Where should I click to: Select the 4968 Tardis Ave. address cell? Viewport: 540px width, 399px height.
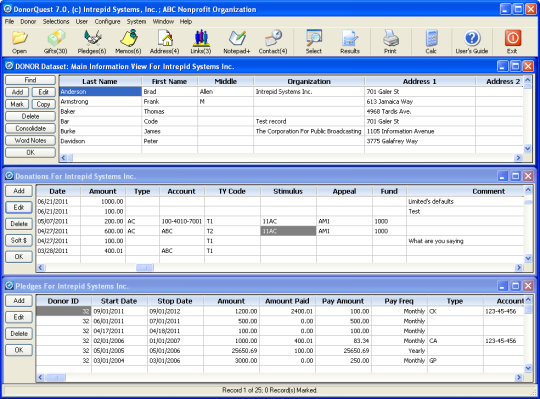coord(420,112)
